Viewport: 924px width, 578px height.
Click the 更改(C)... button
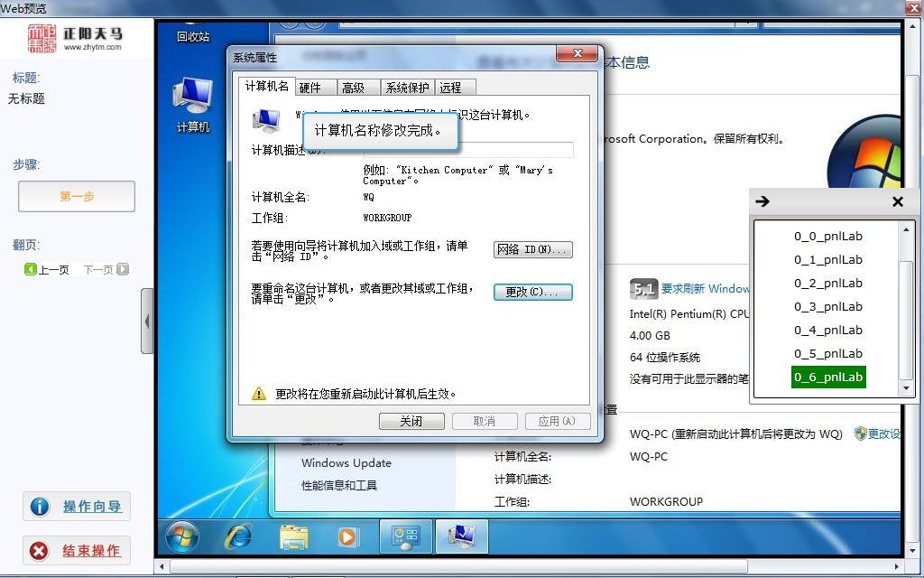point(532,292)
